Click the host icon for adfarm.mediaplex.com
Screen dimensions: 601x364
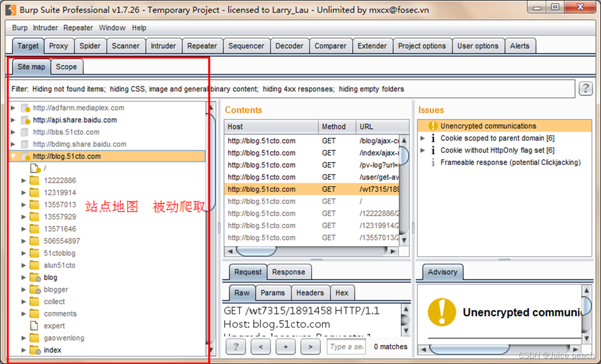coord(25,108)
